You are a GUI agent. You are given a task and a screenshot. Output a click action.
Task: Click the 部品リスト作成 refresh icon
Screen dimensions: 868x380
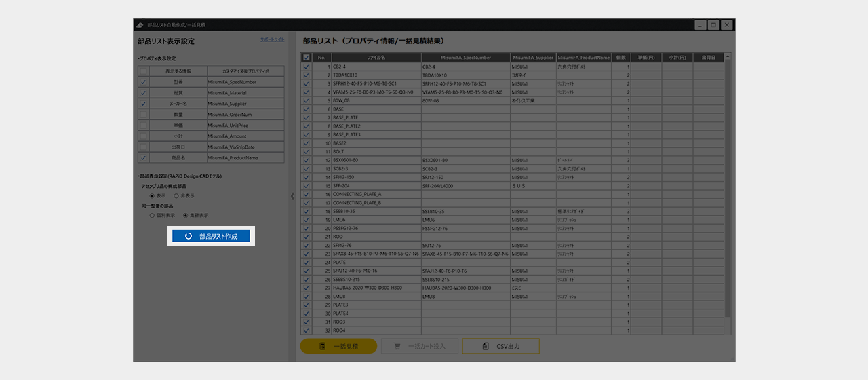click(x=189, y=236)
